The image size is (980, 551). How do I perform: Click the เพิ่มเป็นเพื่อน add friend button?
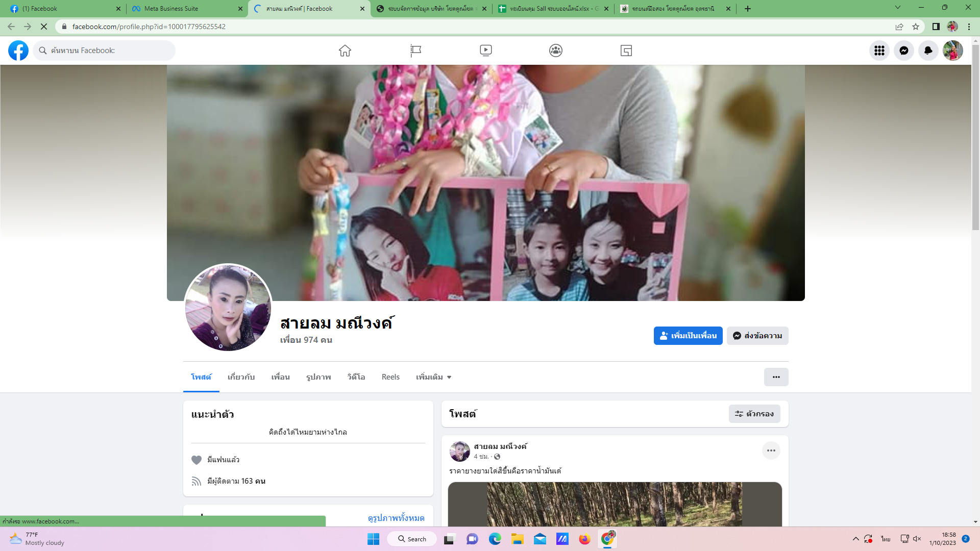688,336
